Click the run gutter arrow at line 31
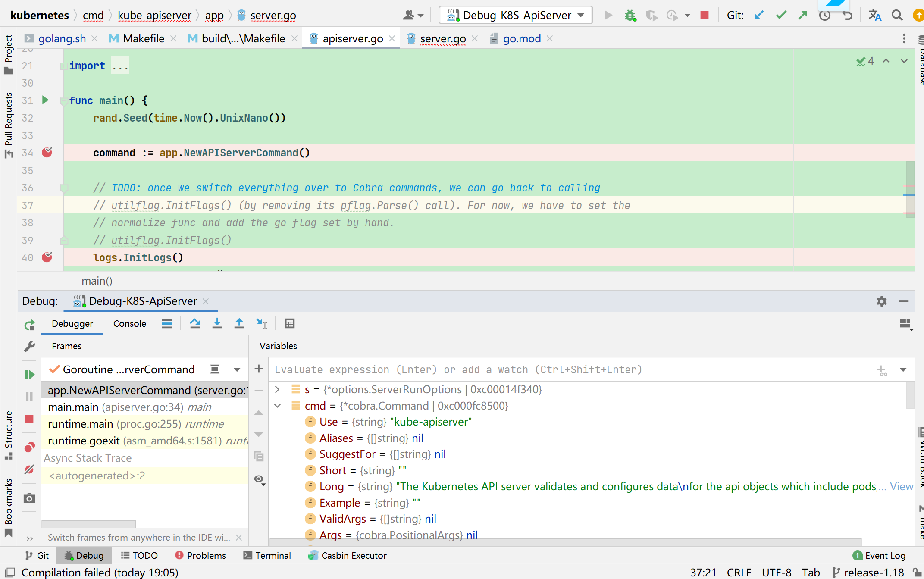The image size is (924, 579). [45, 100]
